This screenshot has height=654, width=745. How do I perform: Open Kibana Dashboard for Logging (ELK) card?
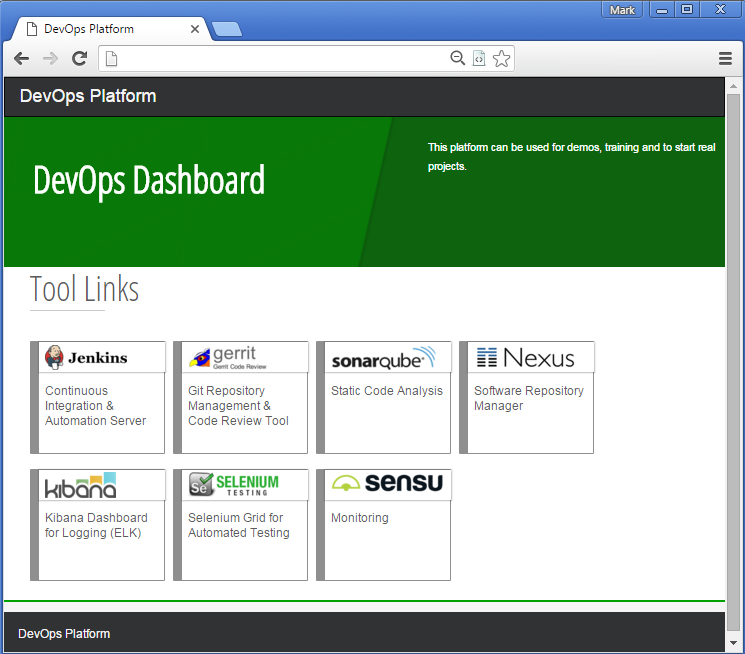pyautogui.click(x=96, y=525)
